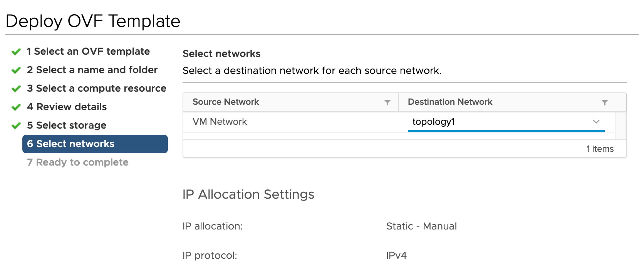Jump to step 7 Ready to complete
This screenshot has width=644, height=268.
[x=77, y=162]
